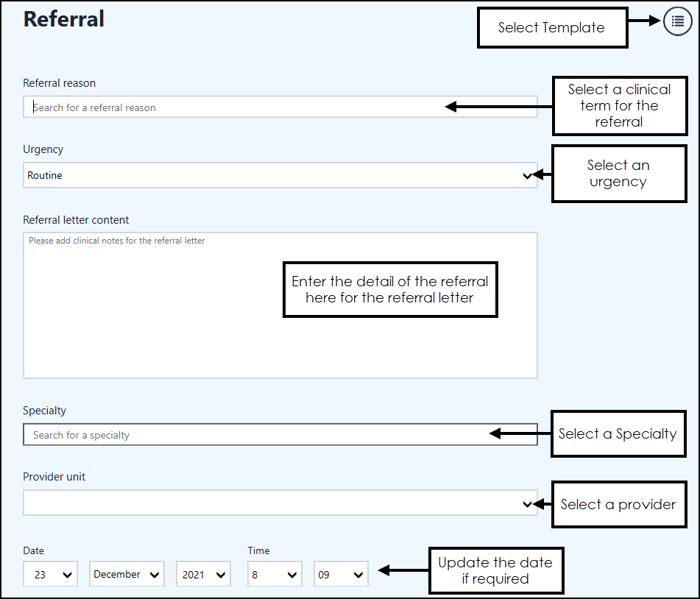Image resolution: width=700 pixels, height=599 pixels.
Task: Open the day dropdown showing 23
Action: 50,575
